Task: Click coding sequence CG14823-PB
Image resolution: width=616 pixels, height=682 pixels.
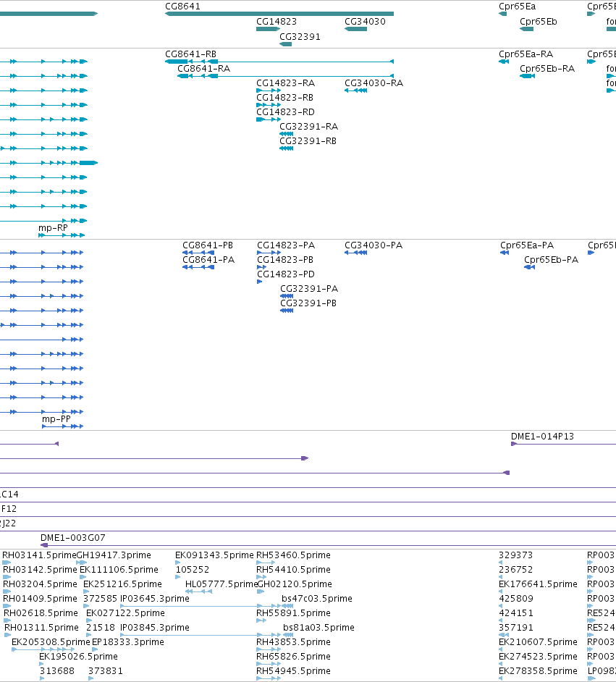Action: [285, 260]
